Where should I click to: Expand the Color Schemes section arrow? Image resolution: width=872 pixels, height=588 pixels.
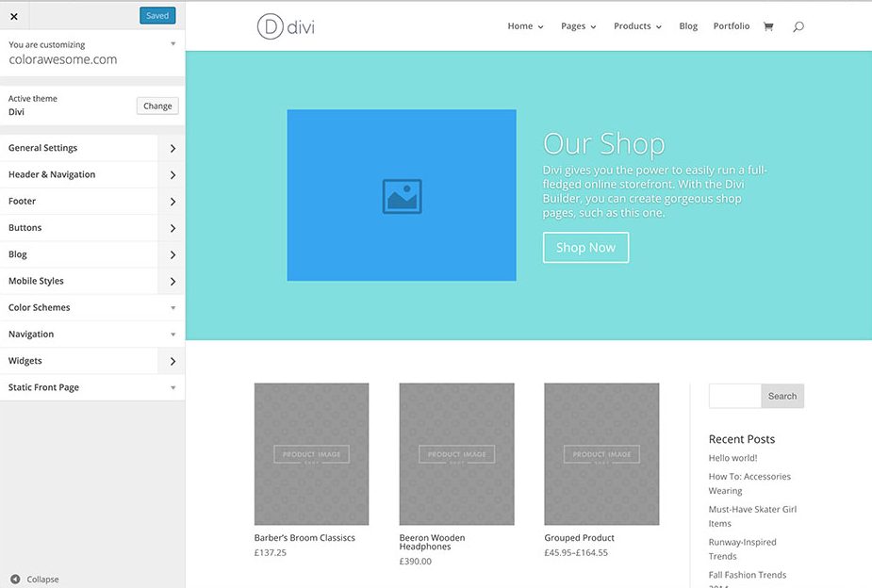coord(173,308)
